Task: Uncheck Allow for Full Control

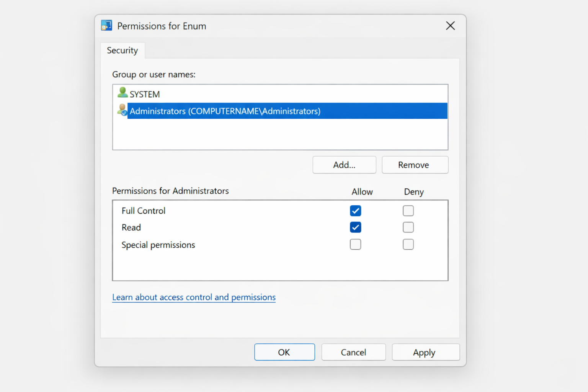Action: (x=355, y=211)
